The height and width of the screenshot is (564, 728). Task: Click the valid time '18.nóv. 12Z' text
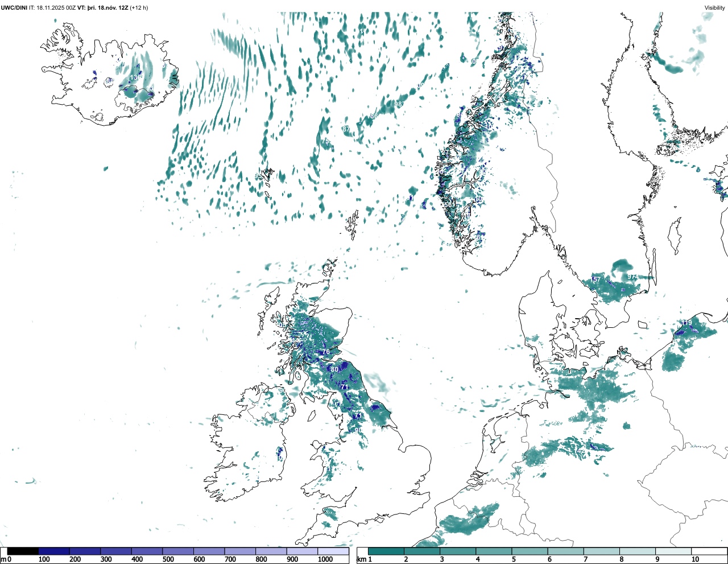pyautogui.click(x=113, y=7)
